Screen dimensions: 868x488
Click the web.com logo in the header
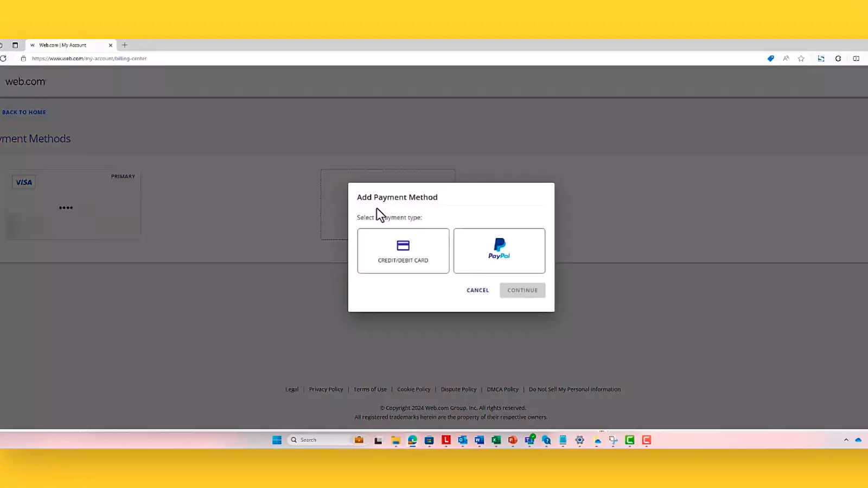(x=25, y=81)
